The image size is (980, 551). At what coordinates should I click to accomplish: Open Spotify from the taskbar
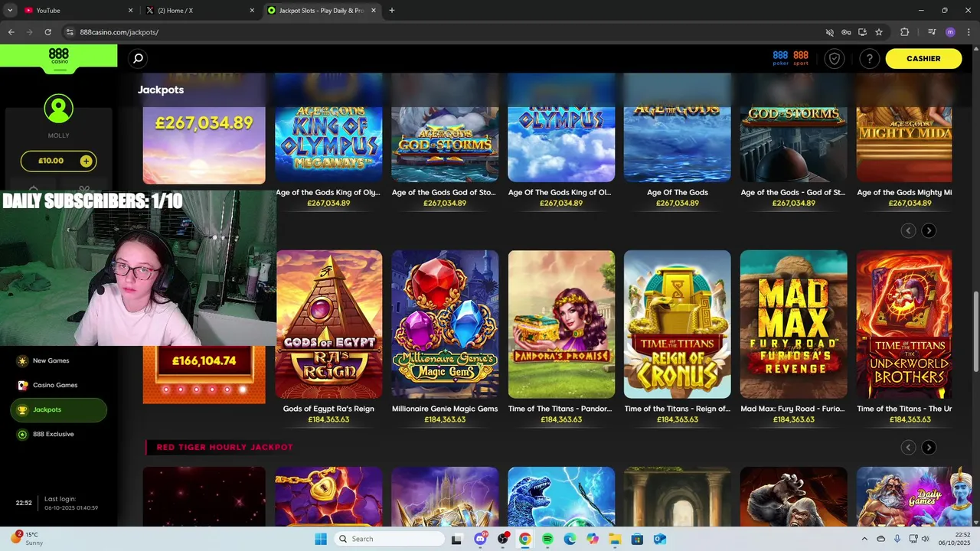(x=547, y=539)
